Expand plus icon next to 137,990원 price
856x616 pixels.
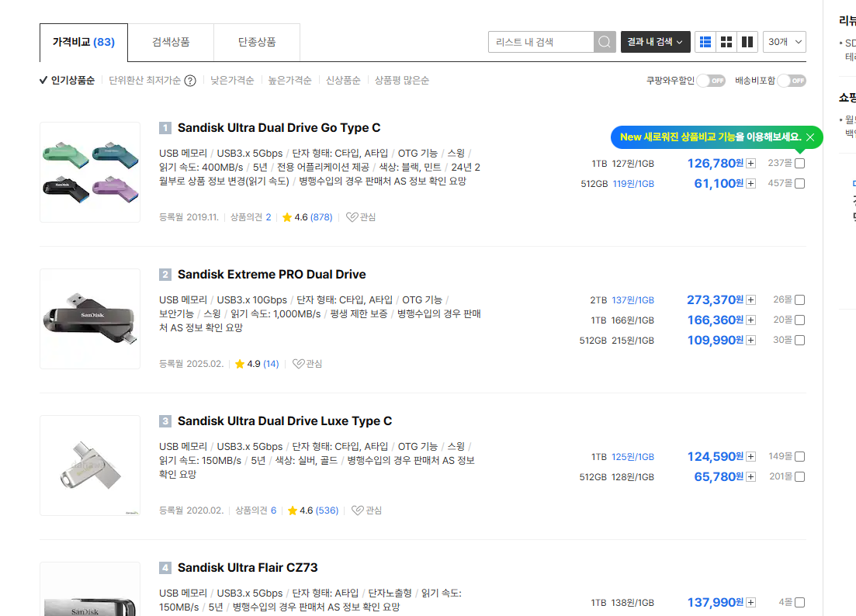point(751,603)
